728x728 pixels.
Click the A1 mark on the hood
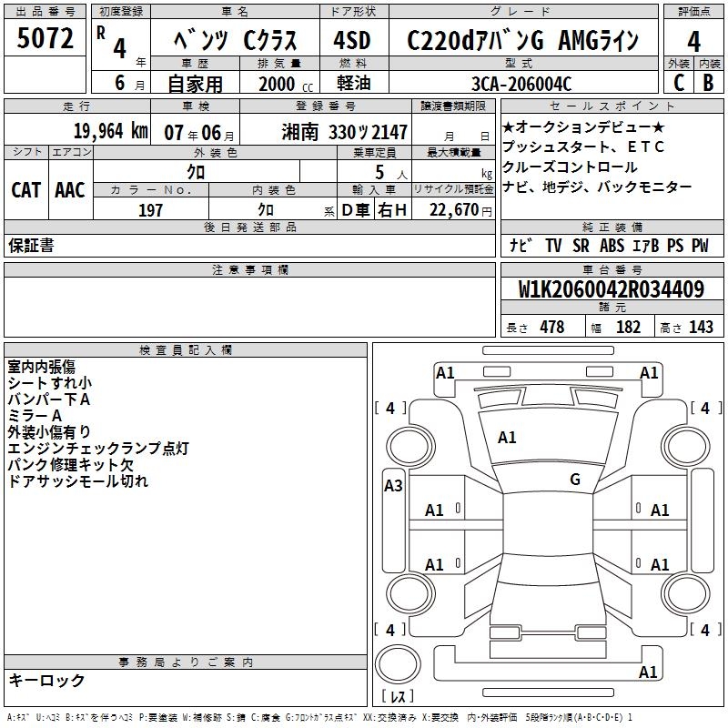(507, 438)
